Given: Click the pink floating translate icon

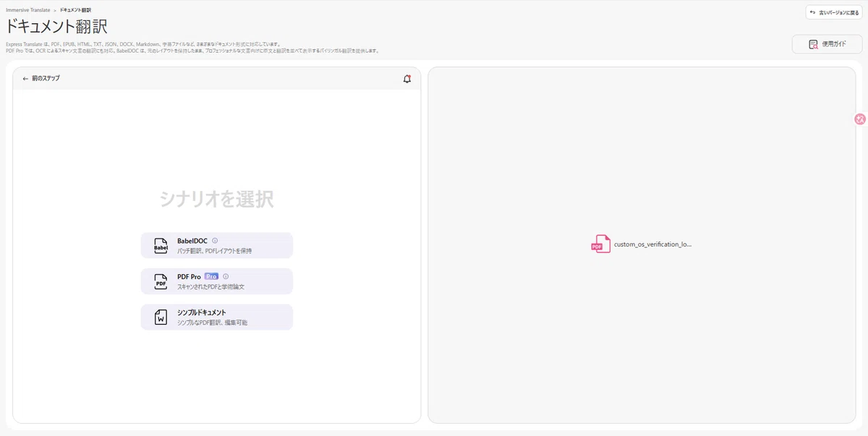Looking at the screenshot, I should (860, 119).
